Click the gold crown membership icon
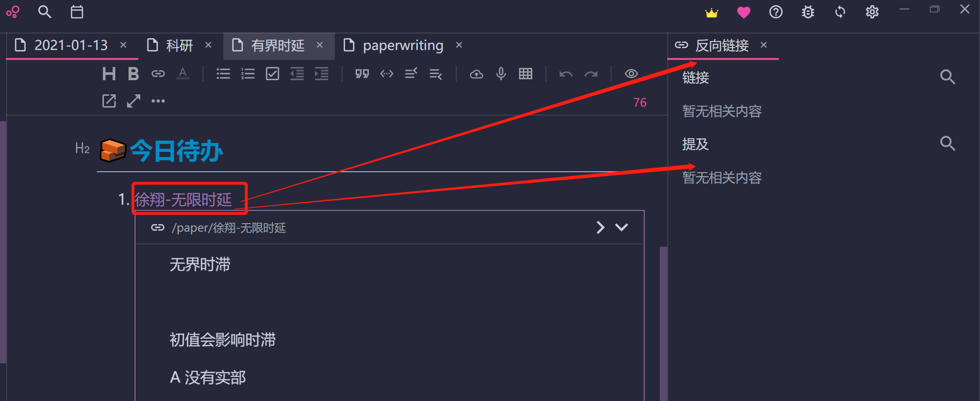This screenshot has width=980, height=401. 712,13
